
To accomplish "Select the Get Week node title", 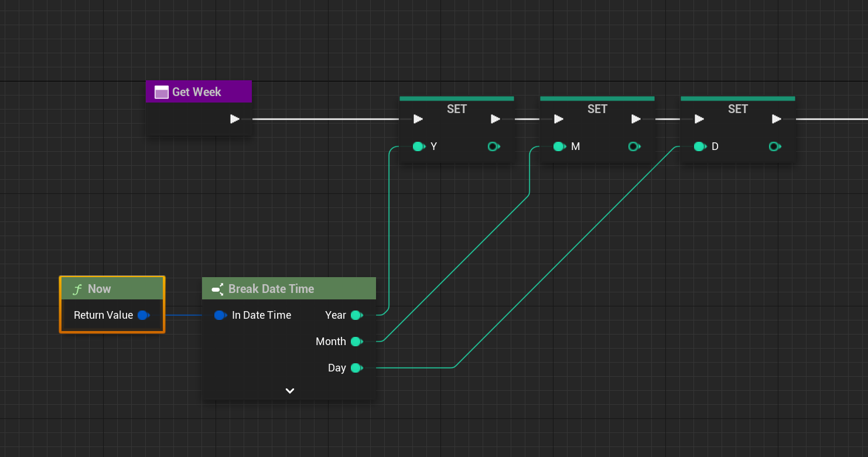I will pos(196,92).
